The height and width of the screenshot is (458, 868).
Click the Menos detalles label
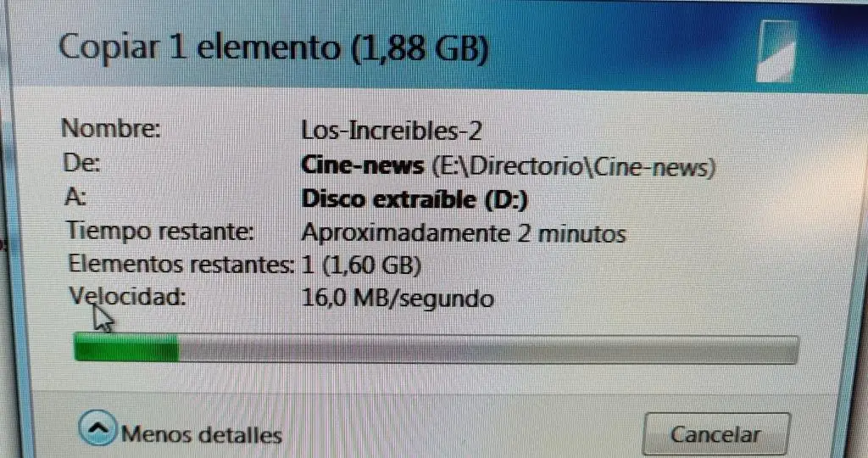pos(202,435)
